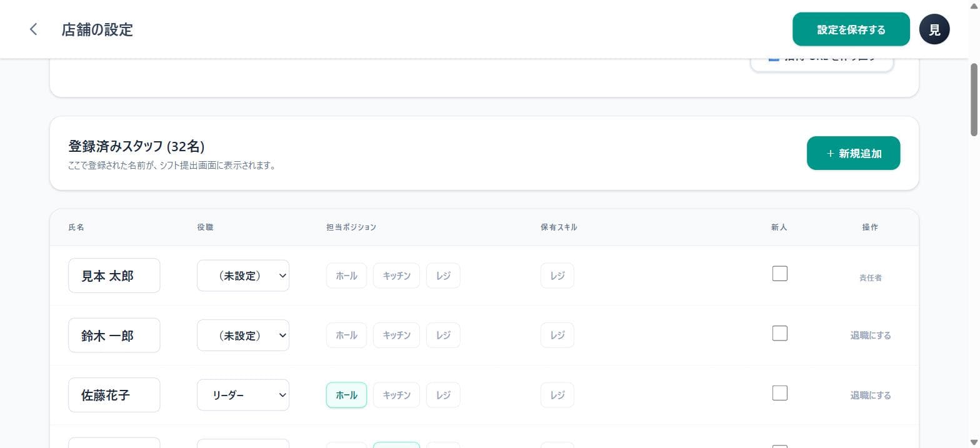Toggle 新人 checkbox for 鈴木 一郎
The image size is (980, 448).
tap(779, 334)
